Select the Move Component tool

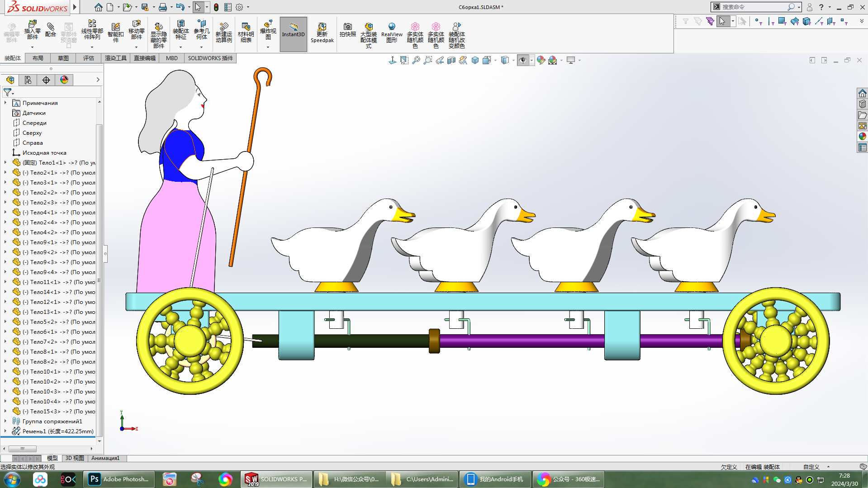pos(136,30)
